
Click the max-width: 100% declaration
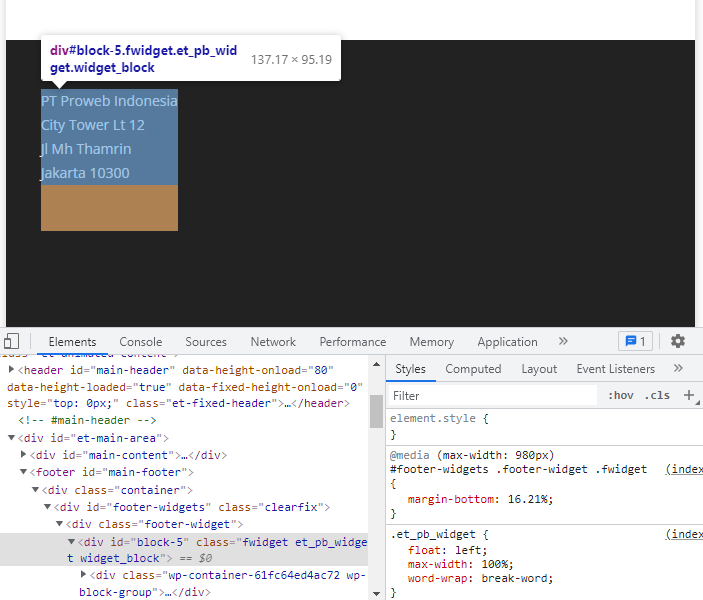click(x=460, y=564)
